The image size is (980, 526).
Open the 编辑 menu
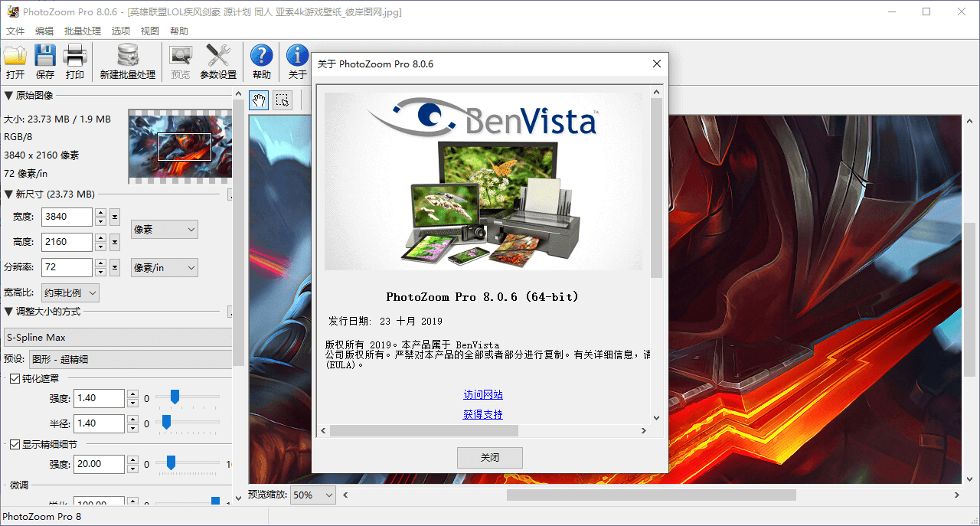(44, 31)
